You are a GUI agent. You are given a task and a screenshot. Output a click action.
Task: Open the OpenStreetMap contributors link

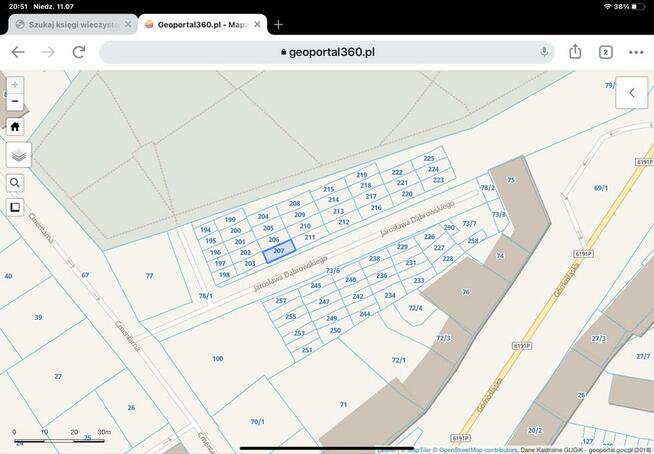(475, 450)
